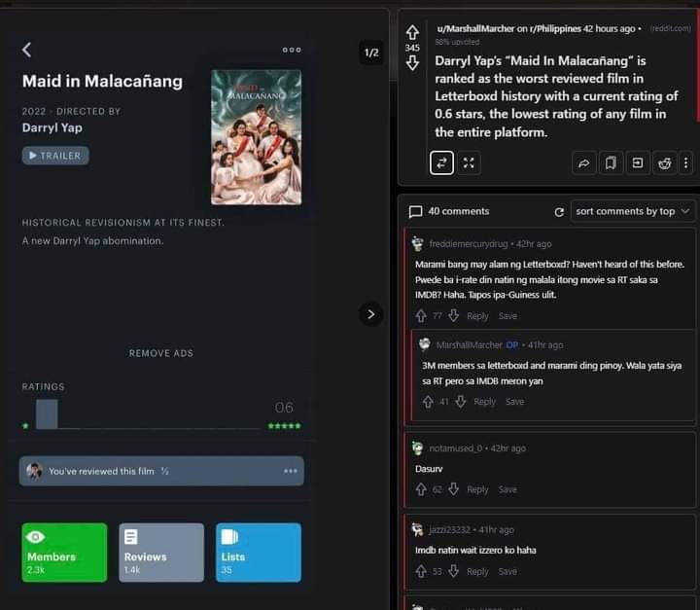Screen dimensions: 700x610
Task: Reply to MarshallMarcher's comment
Action: click(x=485, y=402)
